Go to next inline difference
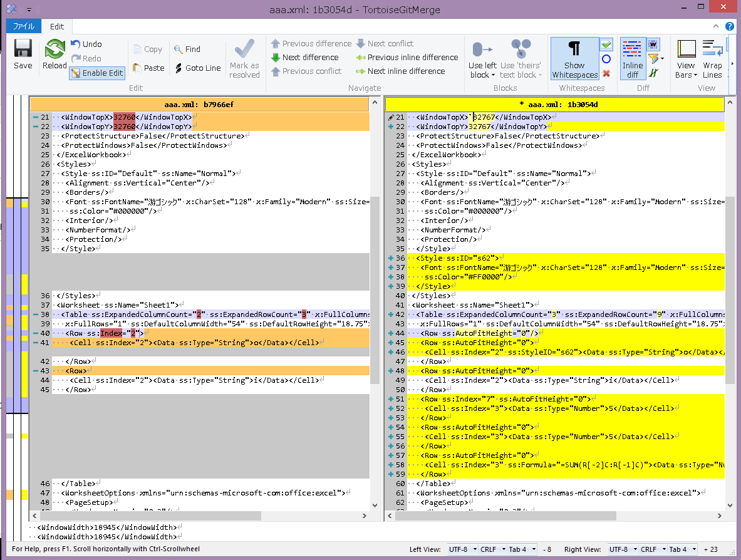741x560 pixels. click(x=406, y=71)
